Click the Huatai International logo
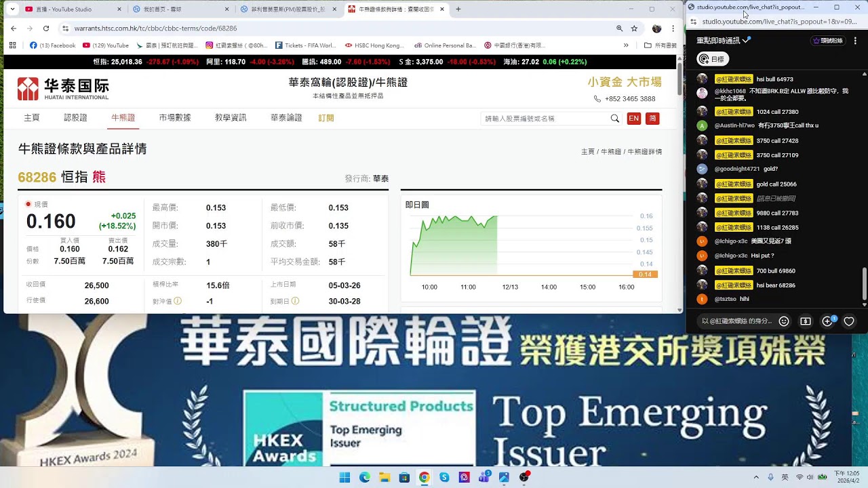This screenshot has width=868, height=488. coord(63,89)
